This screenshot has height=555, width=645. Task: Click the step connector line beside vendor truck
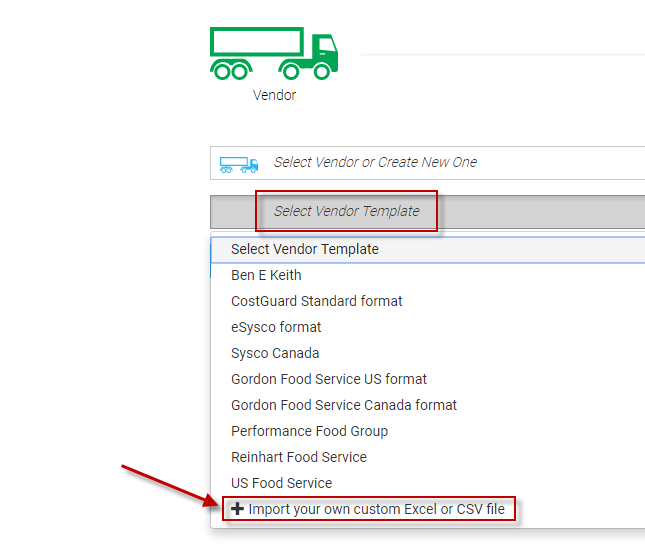500,54
